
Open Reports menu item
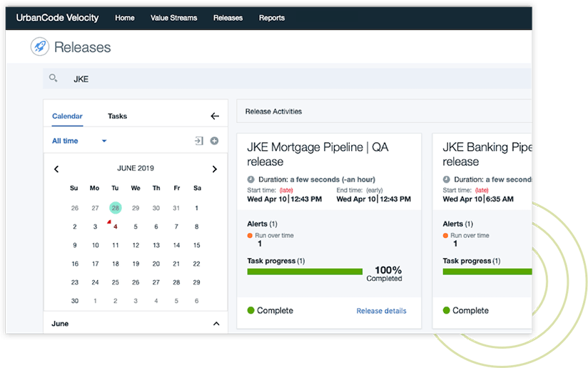pyautogui.click(x=272, y=18)
